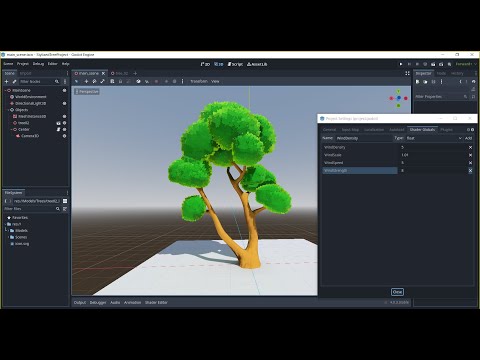Open the Node tab beside Inspector

point(441,73)
